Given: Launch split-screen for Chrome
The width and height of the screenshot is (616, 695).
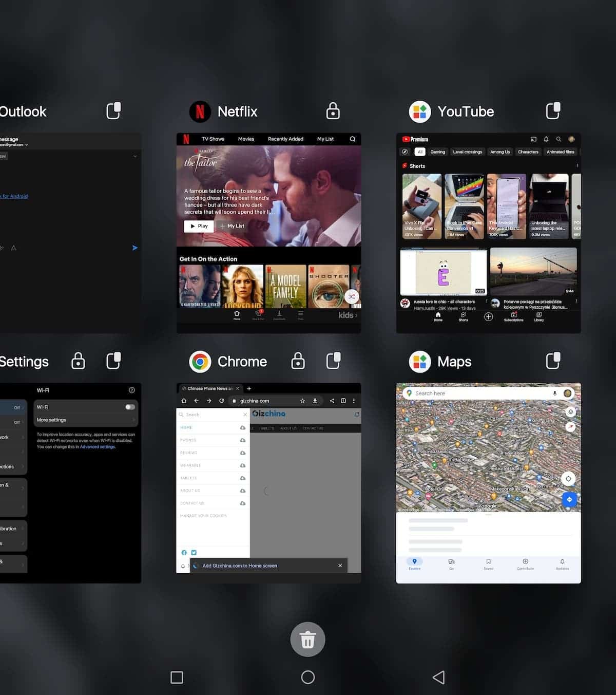Looking at the screenshot, I should 333,361.
